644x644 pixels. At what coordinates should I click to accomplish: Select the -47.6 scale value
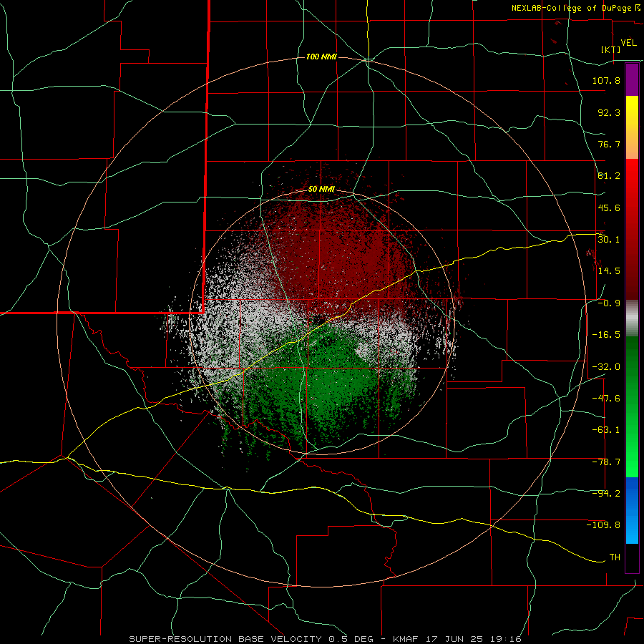[606, 398]
